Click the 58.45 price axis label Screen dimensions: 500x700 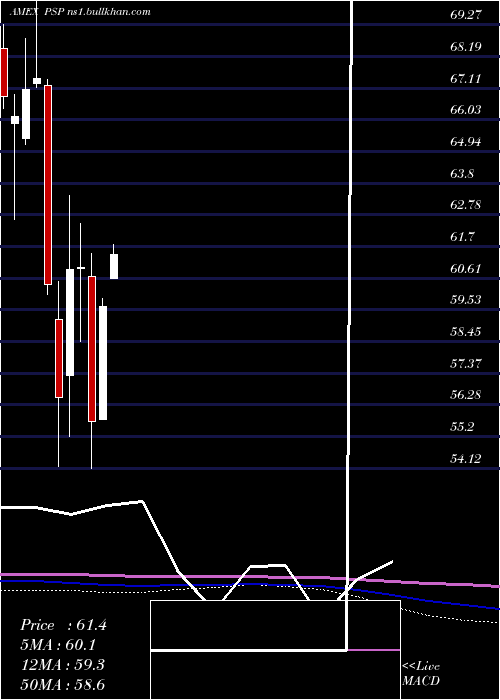466,332
